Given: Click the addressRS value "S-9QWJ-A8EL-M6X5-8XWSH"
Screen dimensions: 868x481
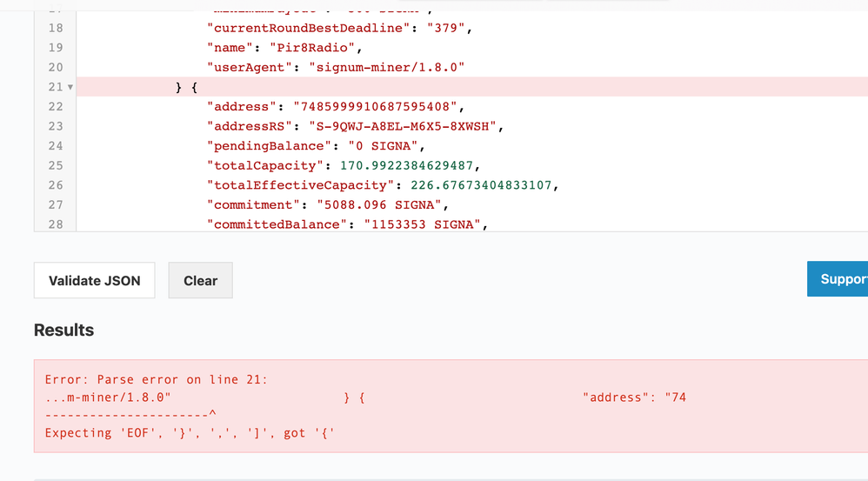Looking at the screenshot, I should (x=402, y=126).
